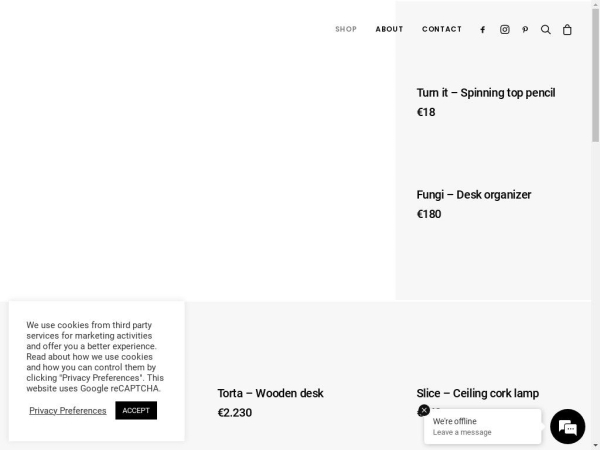The height and width of the screenshot is (450, 600).
Task: Open the shopping bag cart icon
Action: (567, 29)
